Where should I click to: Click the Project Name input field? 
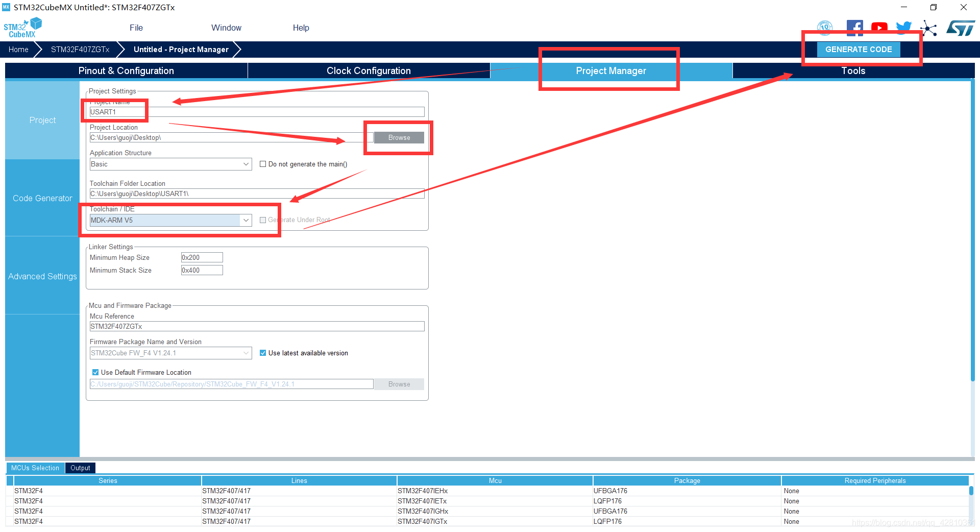pyautogui.click(x=257, y=112)
